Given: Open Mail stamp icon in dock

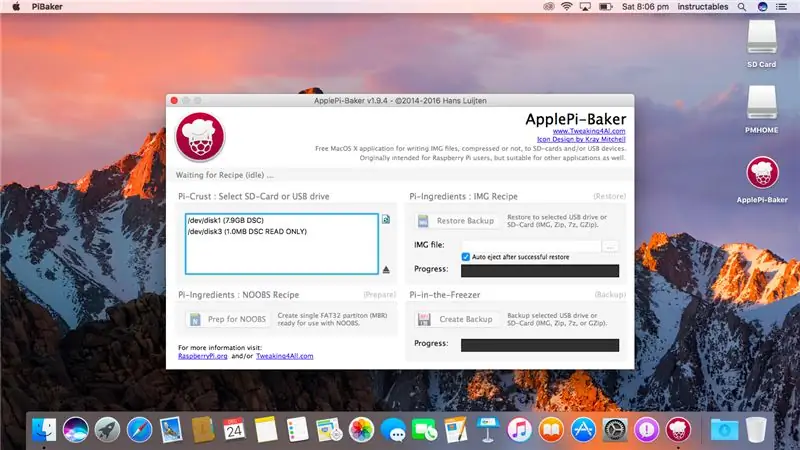Looking at the screenshot, I should 171,430.
